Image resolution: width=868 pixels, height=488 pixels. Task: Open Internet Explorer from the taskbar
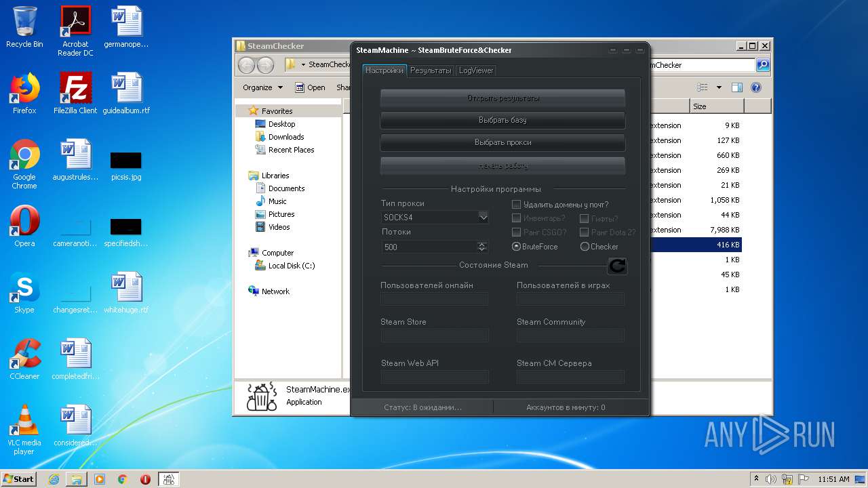click(54, 479)
